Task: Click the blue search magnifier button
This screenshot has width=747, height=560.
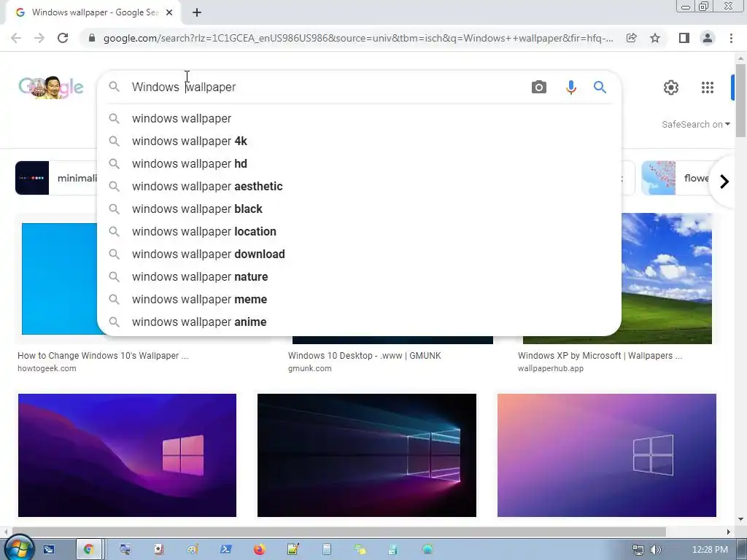Action: (600, 87)
